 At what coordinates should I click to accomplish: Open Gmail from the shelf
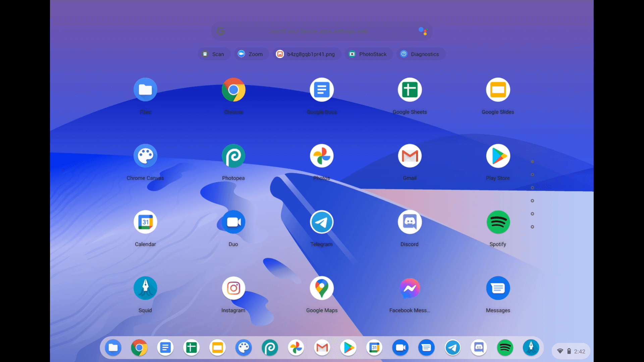[x=322, y=348]
